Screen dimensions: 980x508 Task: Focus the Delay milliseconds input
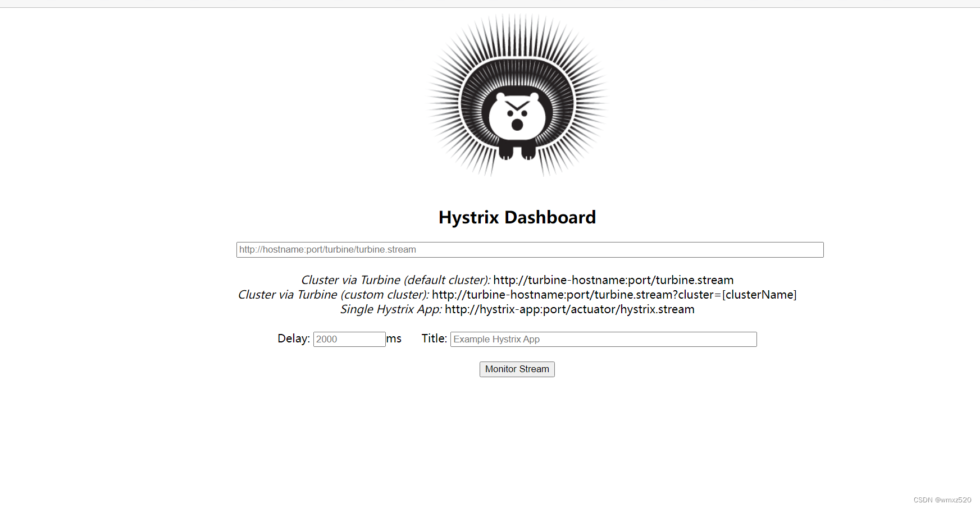point(349,339)
